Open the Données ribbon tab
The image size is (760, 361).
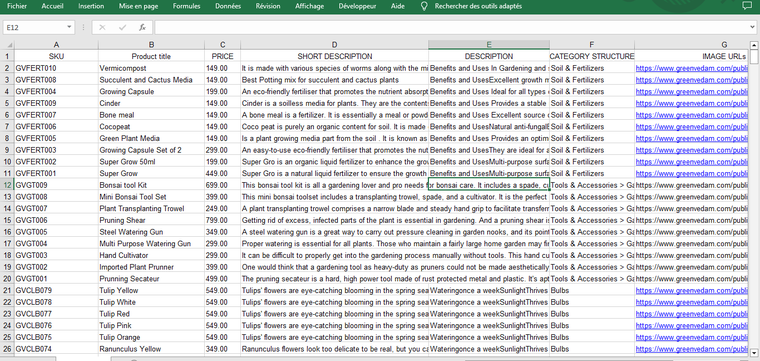click(228, 6)
